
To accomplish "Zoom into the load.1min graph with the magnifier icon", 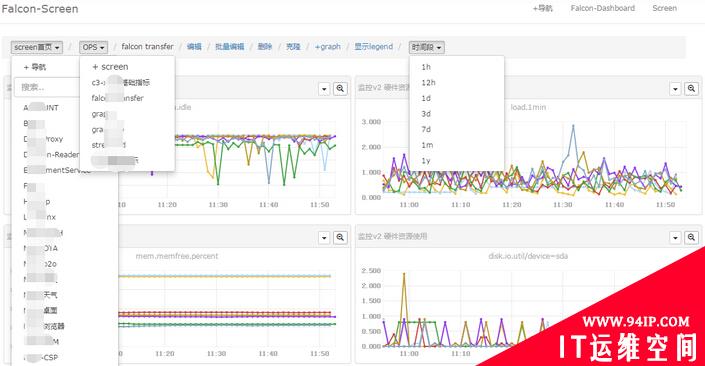I will [691, 89].
